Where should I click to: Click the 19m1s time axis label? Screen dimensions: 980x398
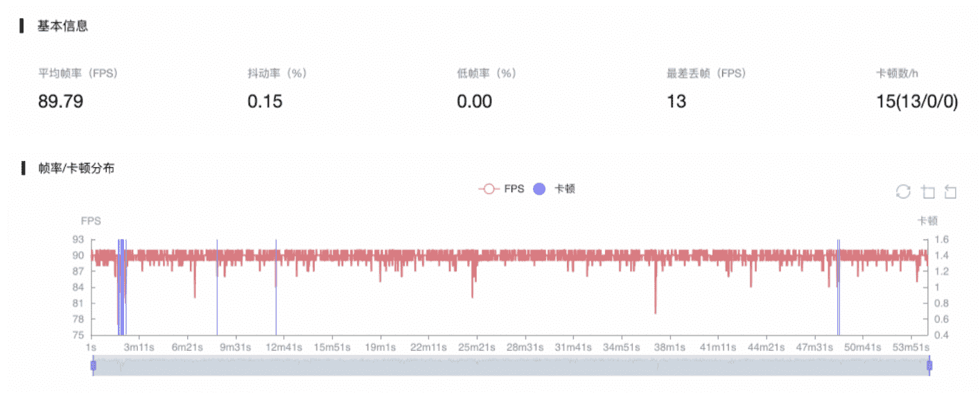click(380, 347)
